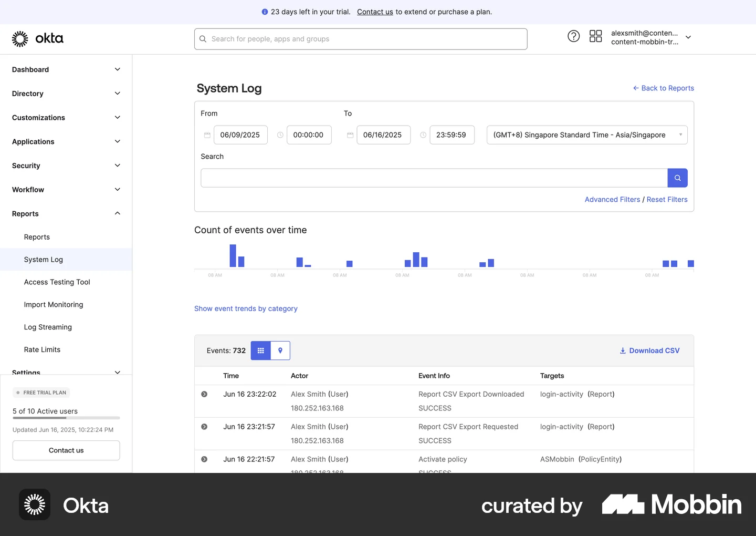Open Log Streaming
Viewport: 756px width, 536px height.
[48, 327]
